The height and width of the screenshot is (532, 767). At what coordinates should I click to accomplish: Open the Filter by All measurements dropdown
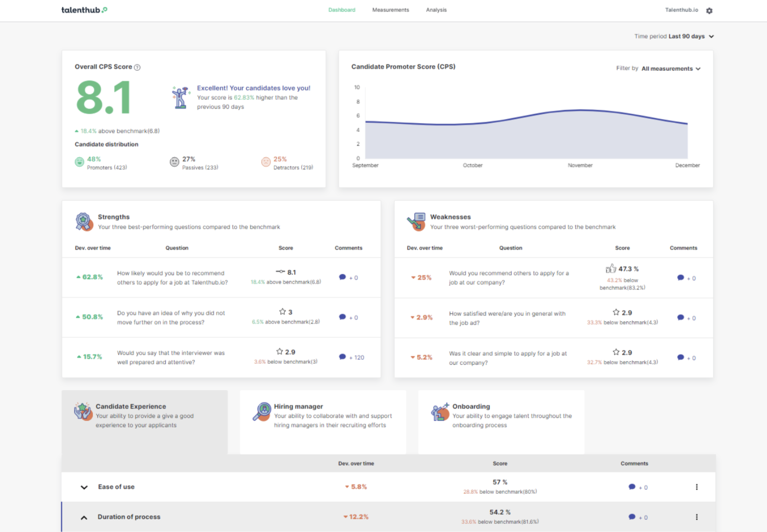tap(668, 68)
